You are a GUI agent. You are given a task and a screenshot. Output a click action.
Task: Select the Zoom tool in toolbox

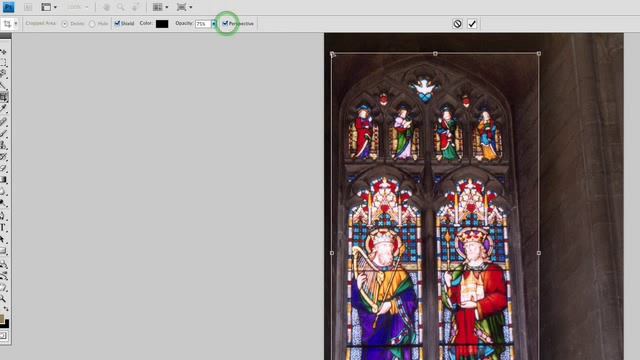click(3, 299)
